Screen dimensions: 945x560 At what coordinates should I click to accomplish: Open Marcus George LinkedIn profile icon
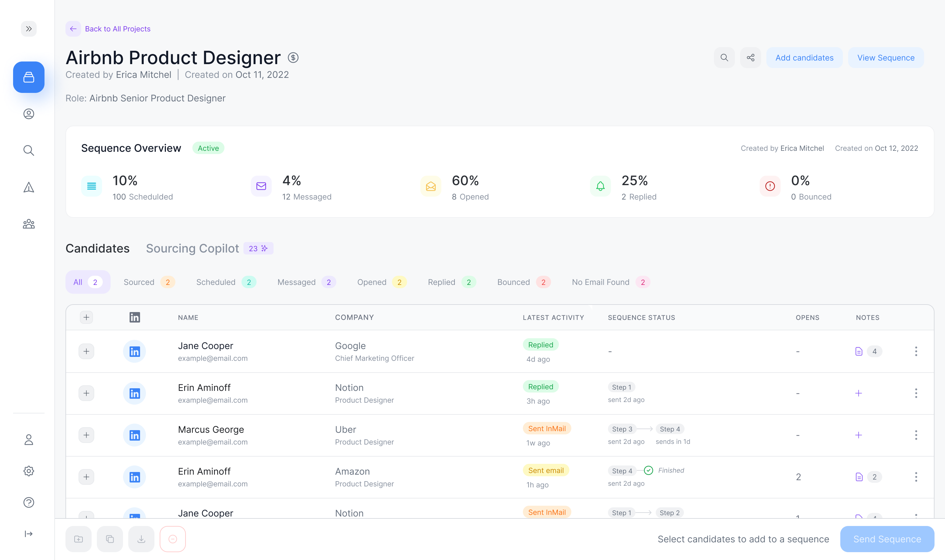coord(135,435)
